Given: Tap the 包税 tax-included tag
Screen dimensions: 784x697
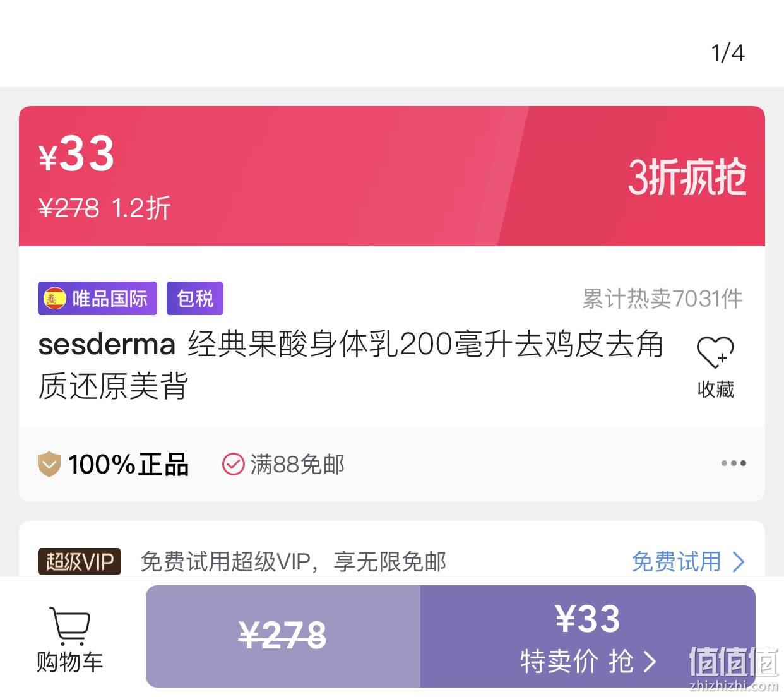Looking at the screenshot, I should 195,298.
